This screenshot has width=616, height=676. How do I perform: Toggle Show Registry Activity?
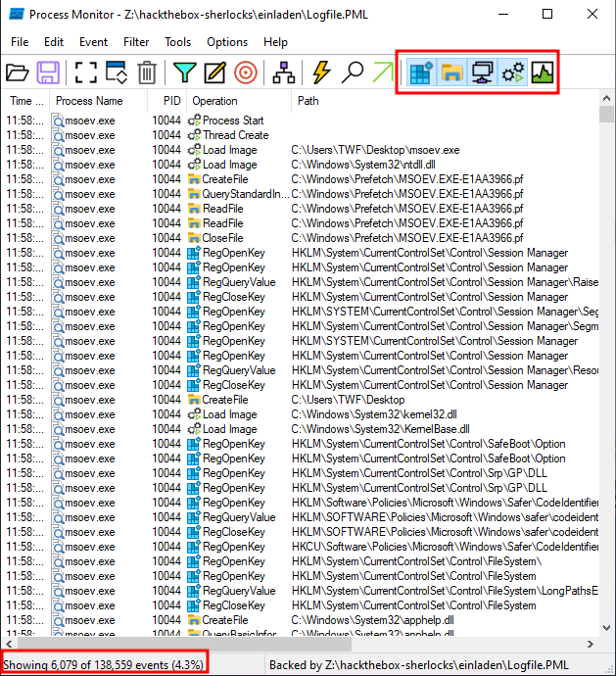coord(419,72)
